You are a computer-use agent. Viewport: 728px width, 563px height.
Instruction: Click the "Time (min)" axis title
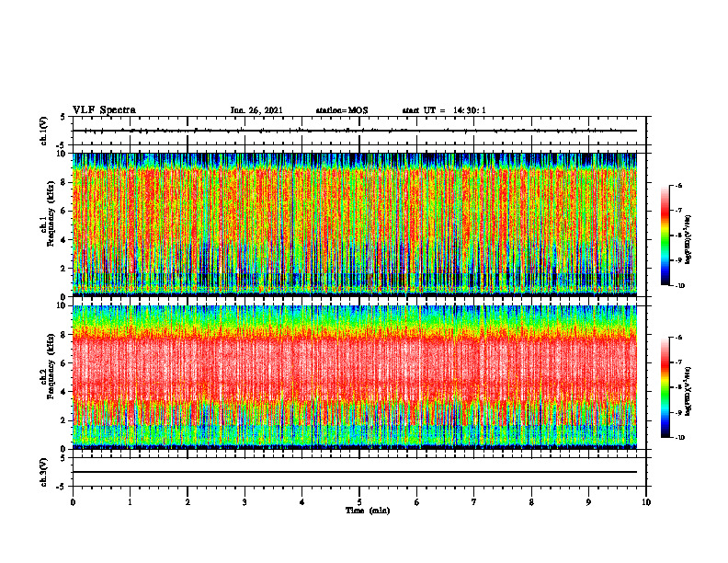[368, 511]
